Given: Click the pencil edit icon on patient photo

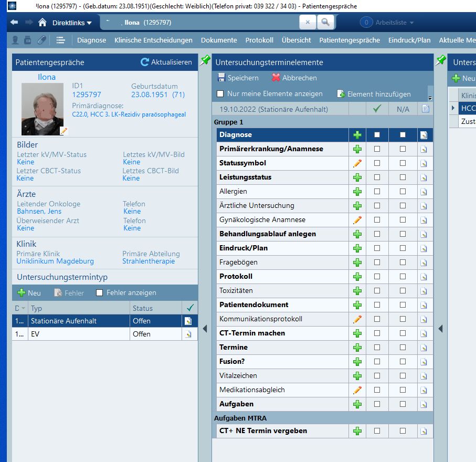Looking at the screenshot, I should [64, 131].
